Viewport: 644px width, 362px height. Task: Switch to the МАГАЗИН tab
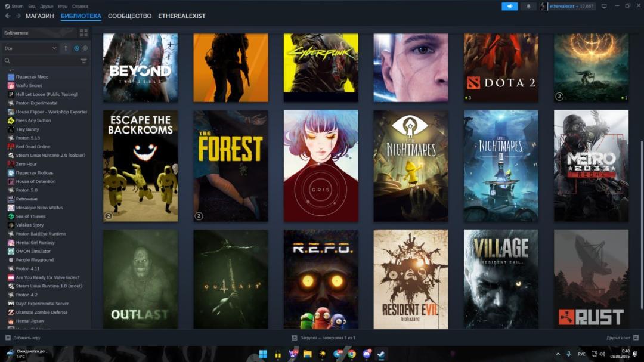[x=40, y=16]
